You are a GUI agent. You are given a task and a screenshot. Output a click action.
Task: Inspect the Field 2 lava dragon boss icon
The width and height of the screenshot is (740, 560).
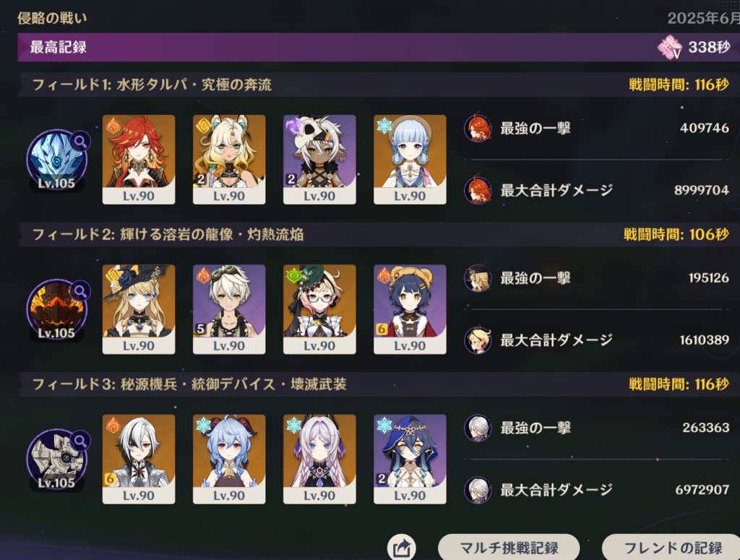56,309
